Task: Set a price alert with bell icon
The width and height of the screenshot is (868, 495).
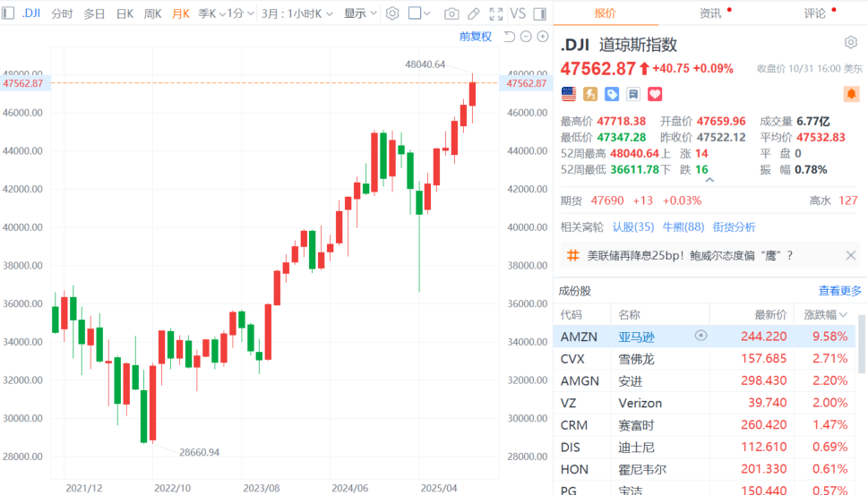Action: click(x=851, y=94)
